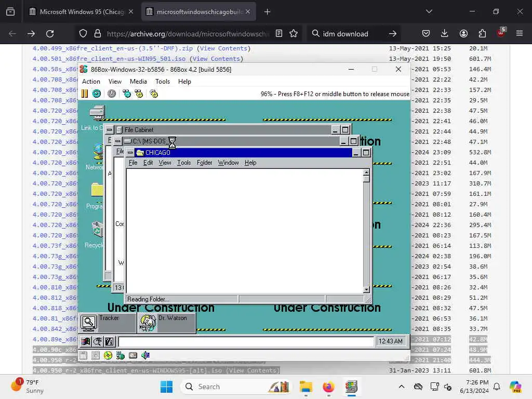Click the network status icon in 86Box
The height and width of the screenshot is (399, 532).
[x=121, y=355]
